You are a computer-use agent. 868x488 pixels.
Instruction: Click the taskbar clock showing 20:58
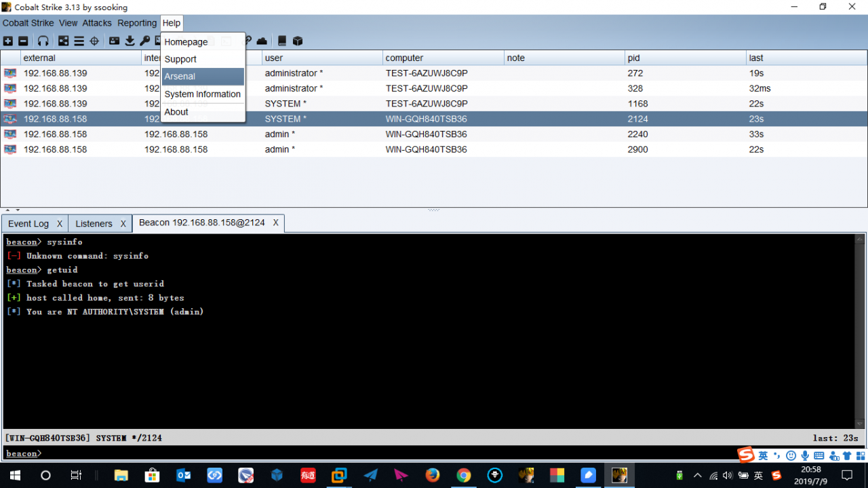pyautogui.click(x=811, y=475)
